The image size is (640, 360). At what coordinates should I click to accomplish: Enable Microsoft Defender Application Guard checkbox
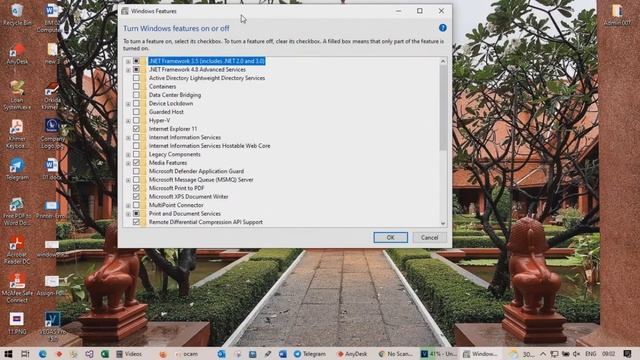[136, 171]
